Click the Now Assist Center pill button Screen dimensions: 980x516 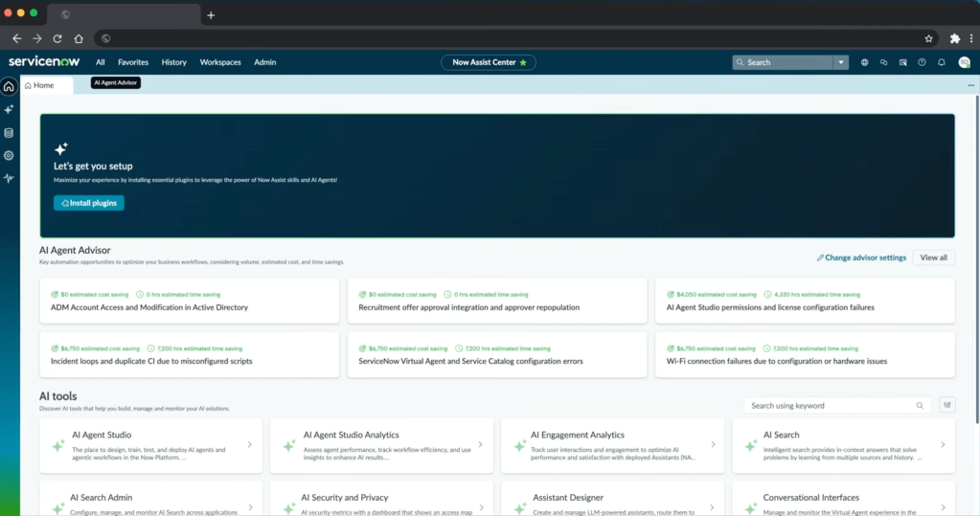(489, 62)
